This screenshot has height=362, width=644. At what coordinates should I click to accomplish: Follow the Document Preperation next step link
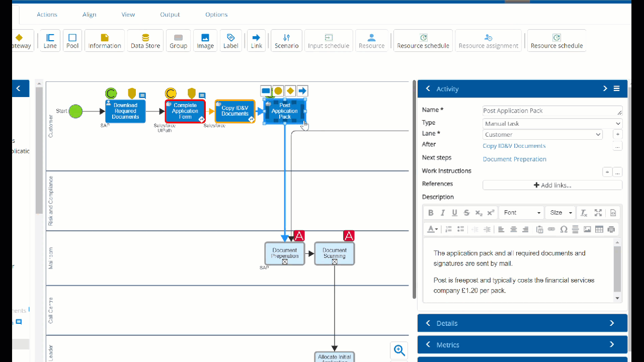[514, 159]
